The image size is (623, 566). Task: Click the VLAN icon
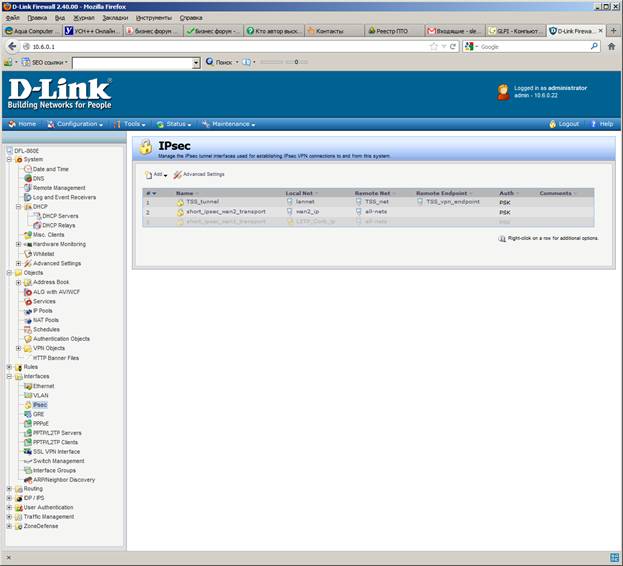pos(28,396)
